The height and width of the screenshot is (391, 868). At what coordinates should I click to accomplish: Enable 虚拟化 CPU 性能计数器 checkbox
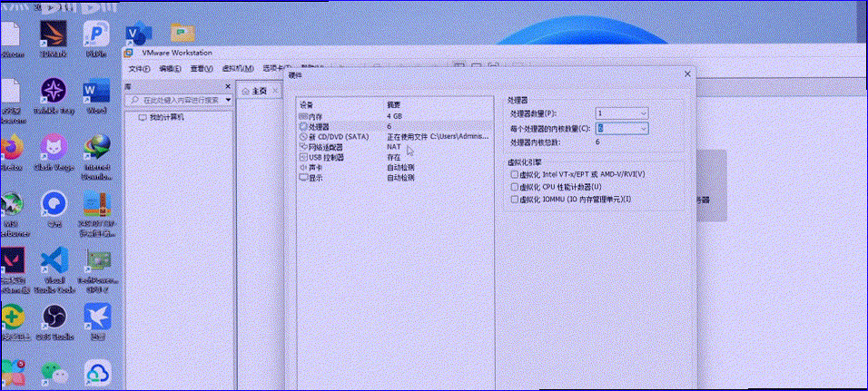(515, 187)
